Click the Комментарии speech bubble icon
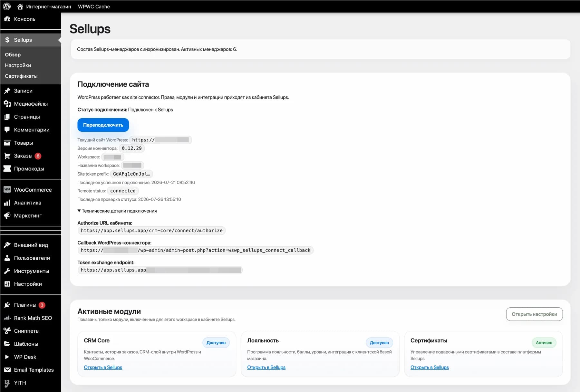Viewport: 580px width, 392px height. (x=7, y=130)
